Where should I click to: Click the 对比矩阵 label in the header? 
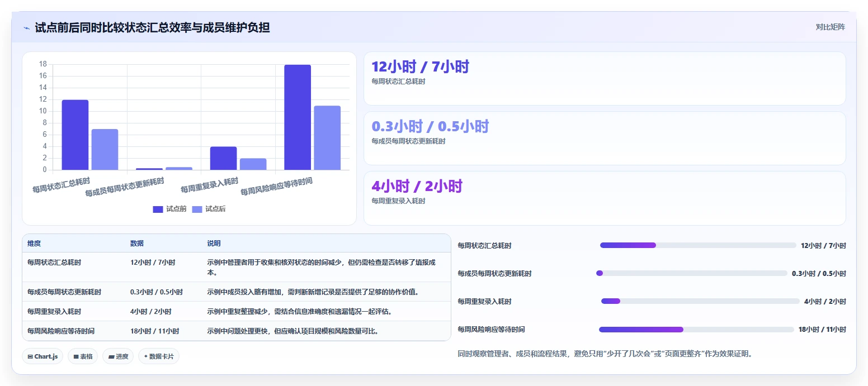[831, 27]
